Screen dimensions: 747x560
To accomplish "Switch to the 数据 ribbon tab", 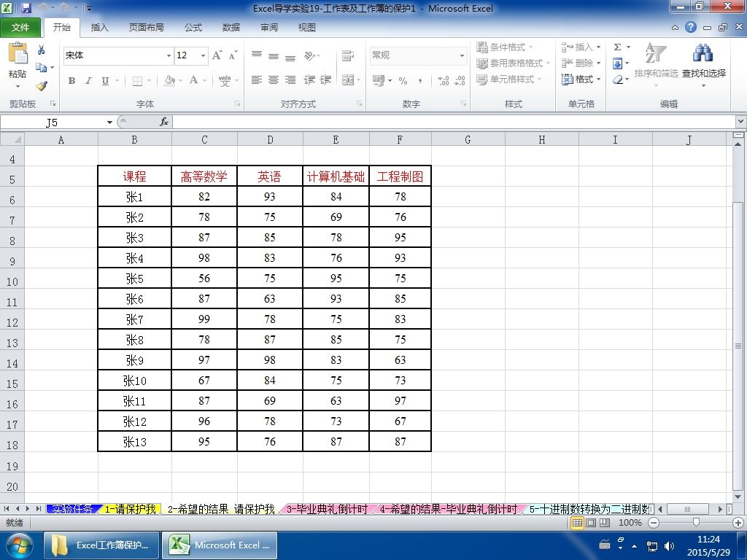I will [231, 28].
